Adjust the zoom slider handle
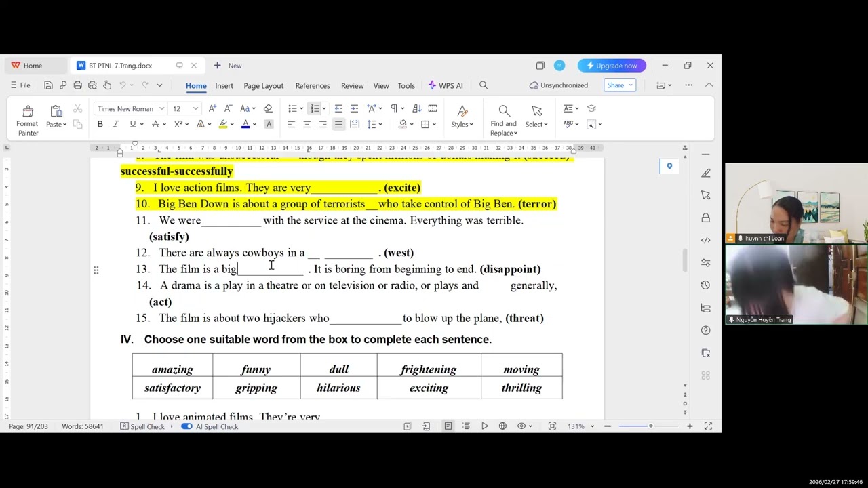This screenshot has height=488, width=868. point(650,426)
